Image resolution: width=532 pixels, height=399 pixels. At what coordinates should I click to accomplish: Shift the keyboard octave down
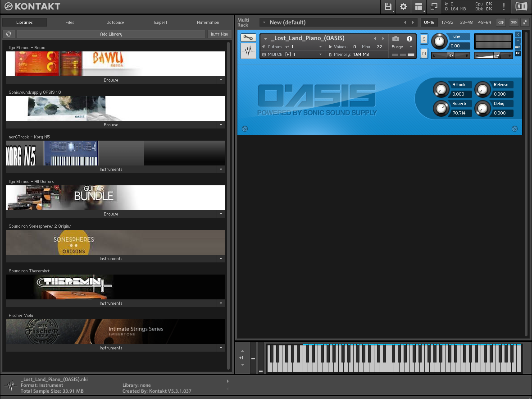tap(242, 365)
